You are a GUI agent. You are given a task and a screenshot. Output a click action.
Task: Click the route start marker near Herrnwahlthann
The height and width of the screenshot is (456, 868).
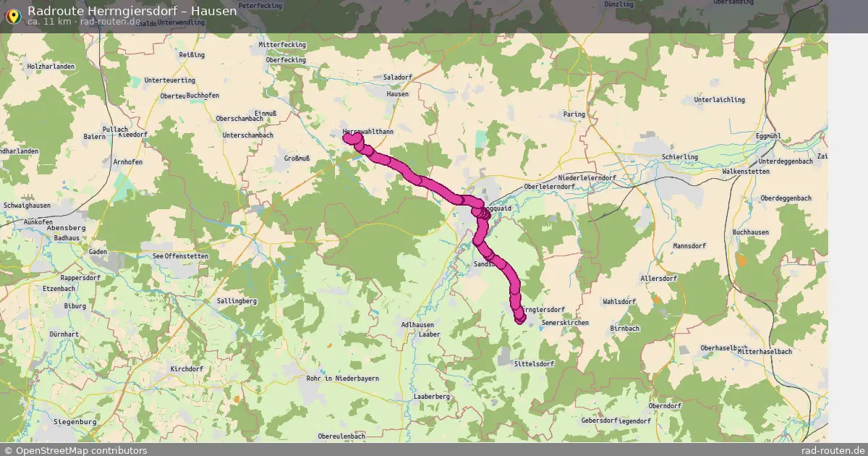[x=347, y=137]
